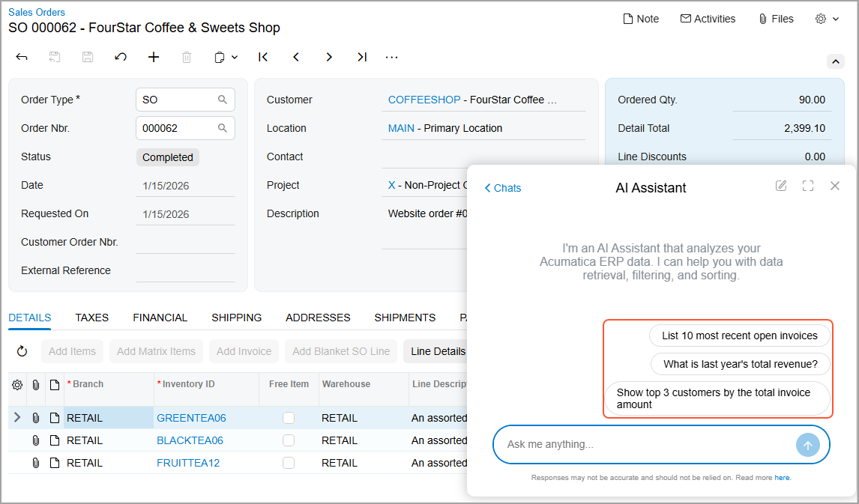This screenshot has height=504, width=859.
Task: Click the Line Details button
Action: click(x=435, y=351)
